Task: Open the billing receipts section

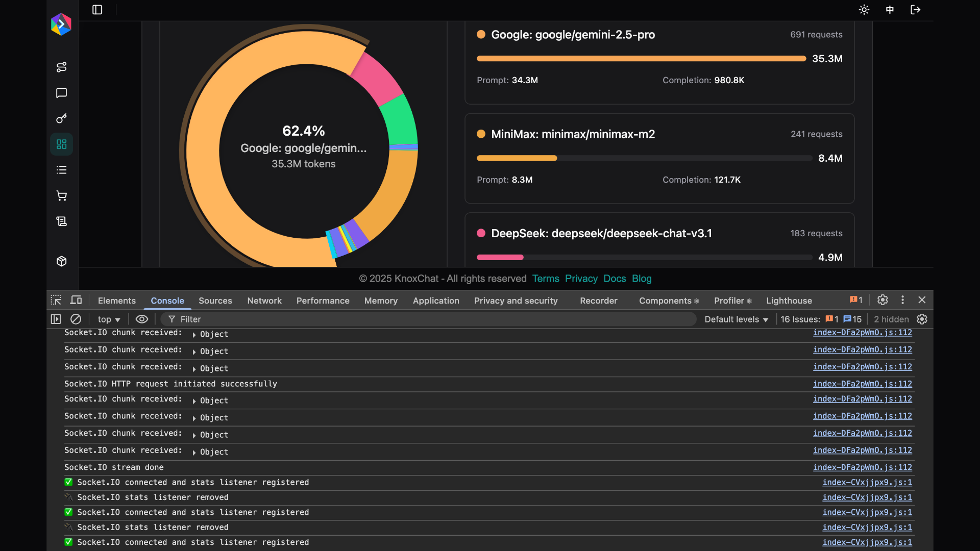Action: tap(61, 221)
